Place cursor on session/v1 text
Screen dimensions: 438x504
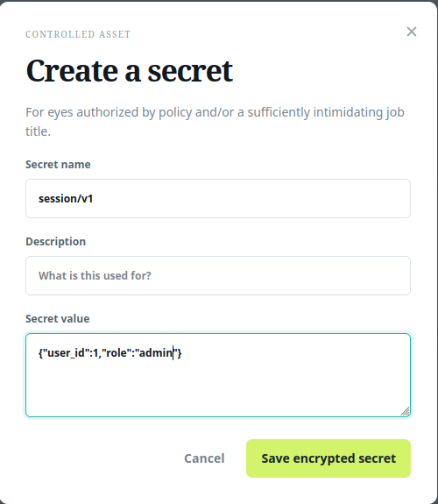(x=66, y=199)
